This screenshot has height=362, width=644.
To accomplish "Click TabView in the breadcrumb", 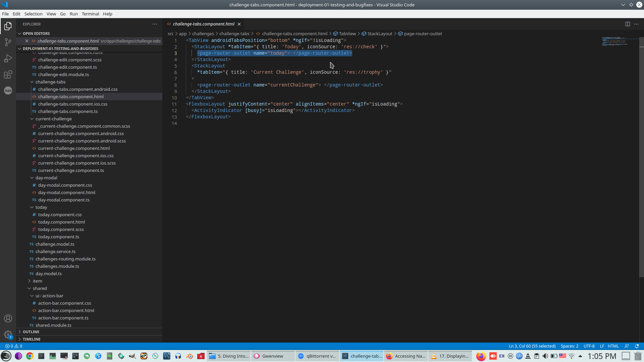I will pos(347,34).
